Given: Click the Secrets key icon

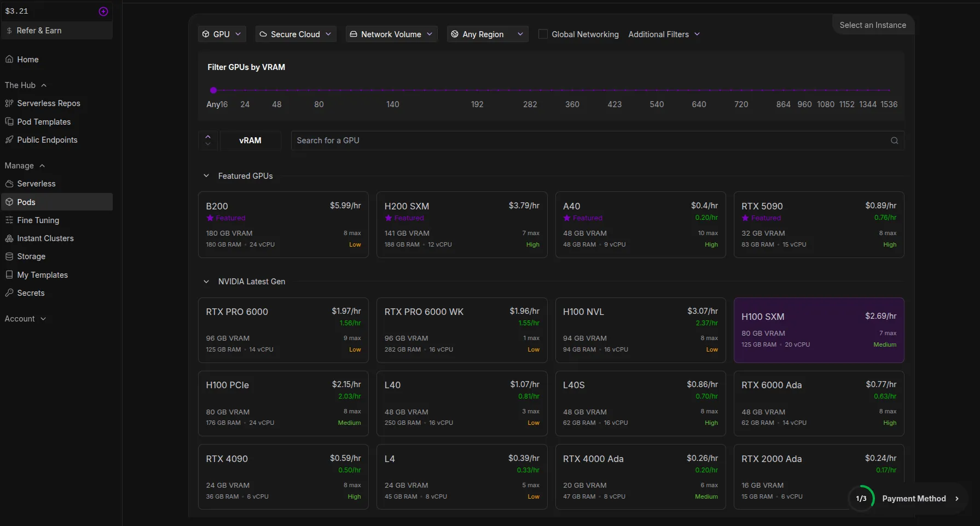Looking at the screenshot, I should (9, 293).
